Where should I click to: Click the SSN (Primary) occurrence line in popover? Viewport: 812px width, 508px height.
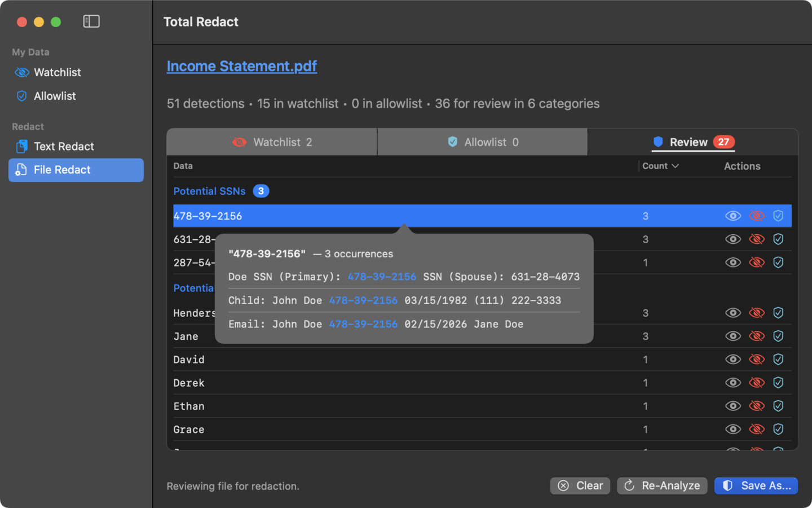404,277
